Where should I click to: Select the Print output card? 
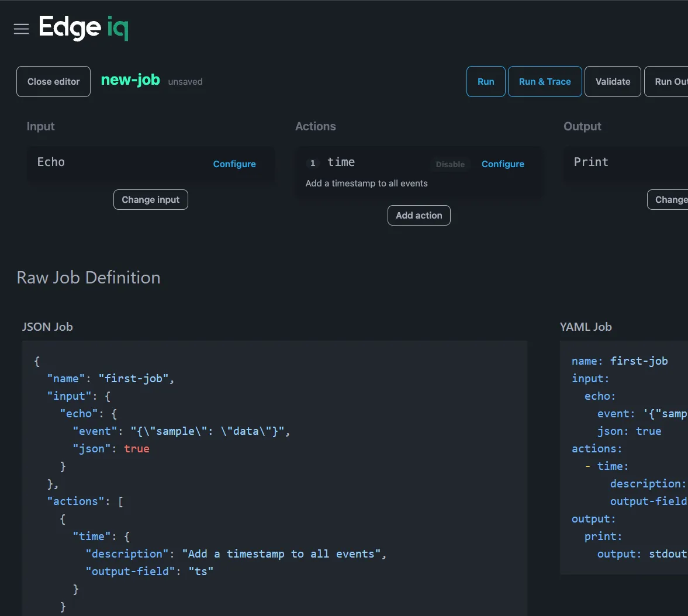point(625,164)
